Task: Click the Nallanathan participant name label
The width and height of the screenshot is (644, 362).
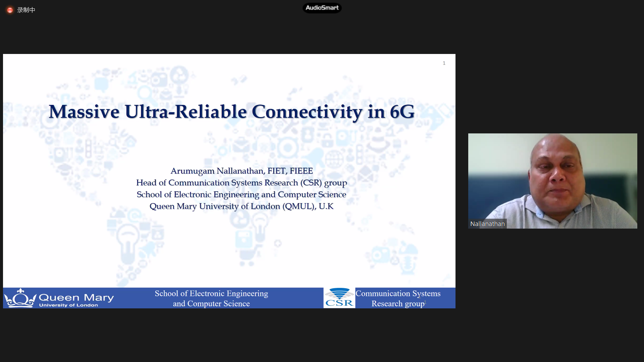Action: 487,224
